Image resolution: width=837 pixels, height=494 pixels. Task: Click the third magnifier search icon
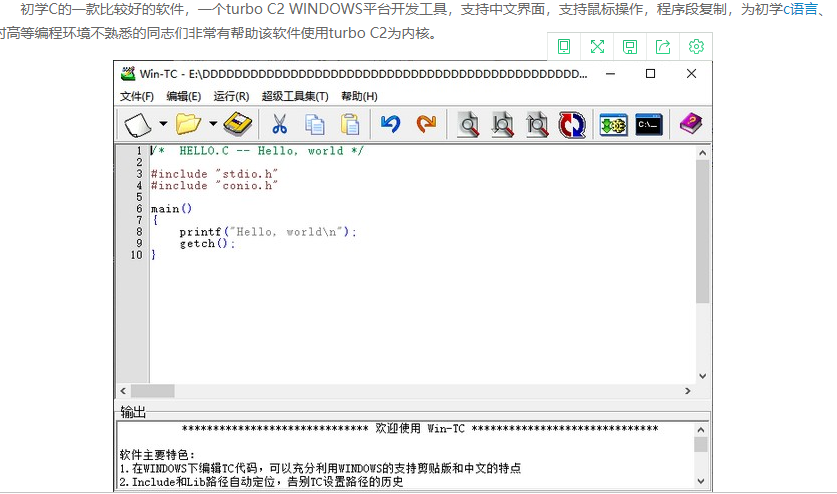(537, 124)
